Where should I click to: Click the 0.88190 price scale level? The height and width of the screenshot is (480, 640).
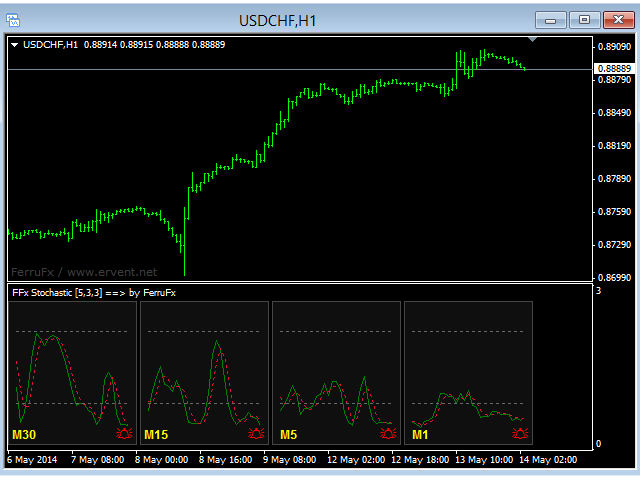(614, 146)
